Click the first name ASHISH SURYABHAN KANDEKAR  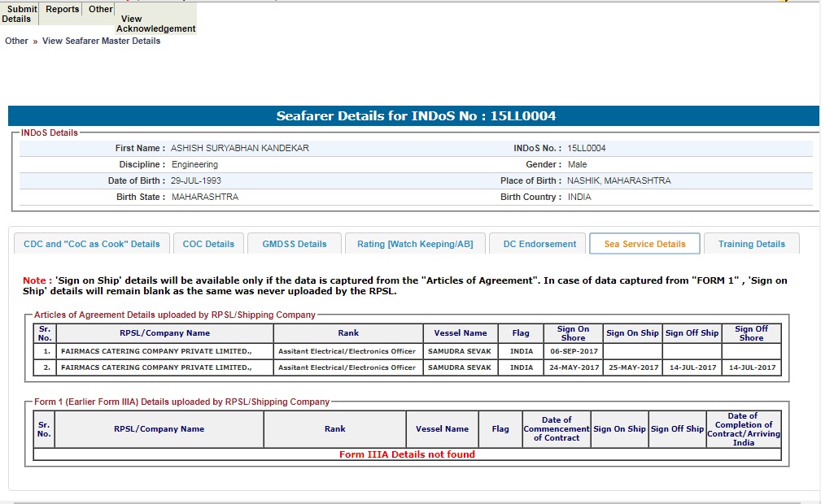coord(239,149)
